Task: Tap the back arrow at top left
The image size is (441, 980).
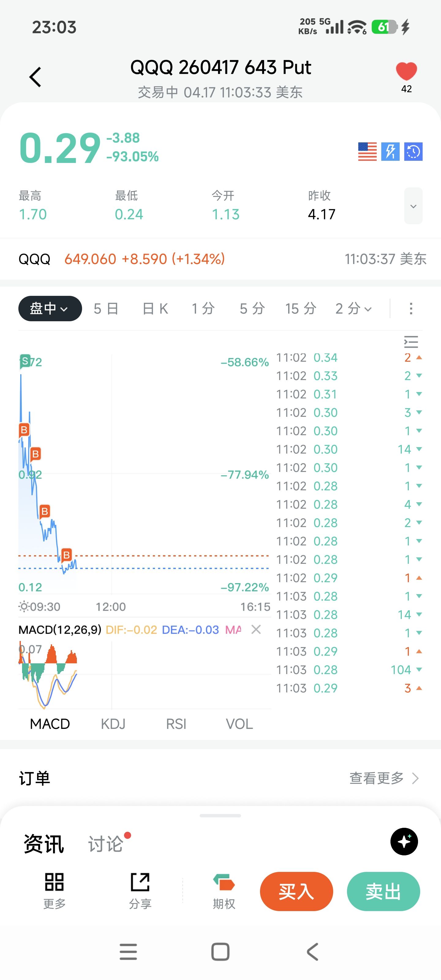Action: tap(36, 77)
